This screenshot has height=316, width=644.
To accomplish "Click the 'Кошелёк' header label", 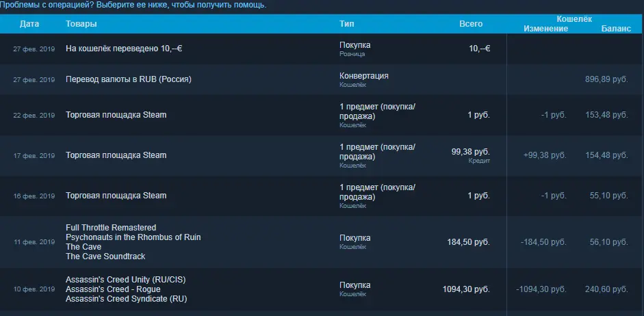I will point(574,19).
